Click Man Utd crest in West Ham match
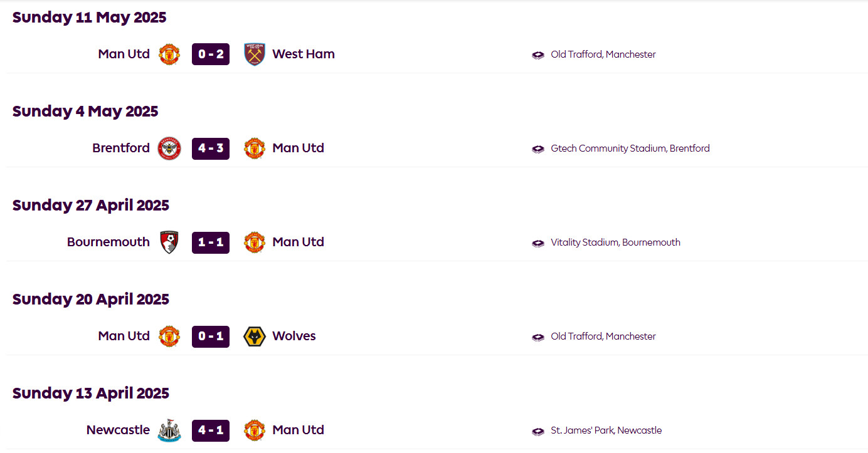Screen dimensions: 868x453 (169, 55)
